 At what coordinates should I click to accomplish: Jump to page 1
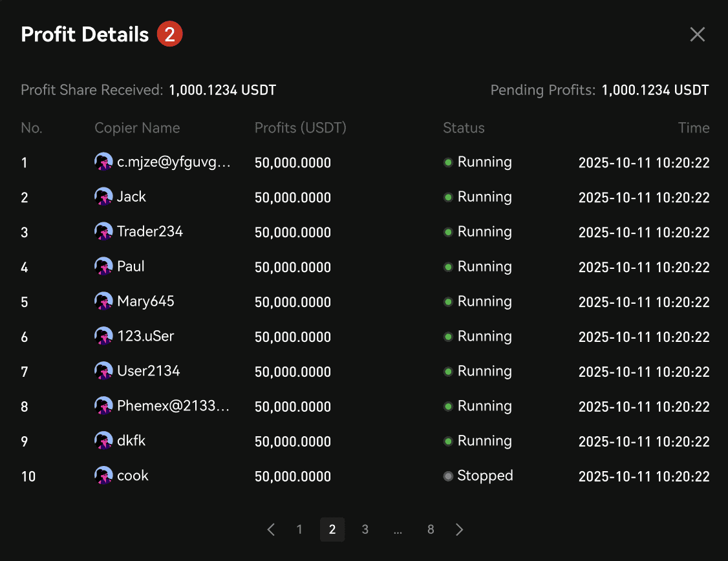(299, 530)
